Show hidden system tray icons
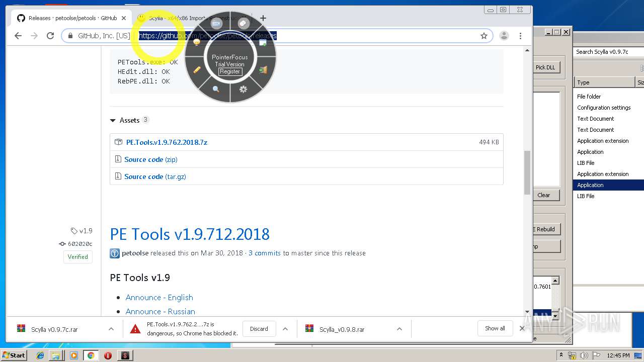 pos(561,355)
